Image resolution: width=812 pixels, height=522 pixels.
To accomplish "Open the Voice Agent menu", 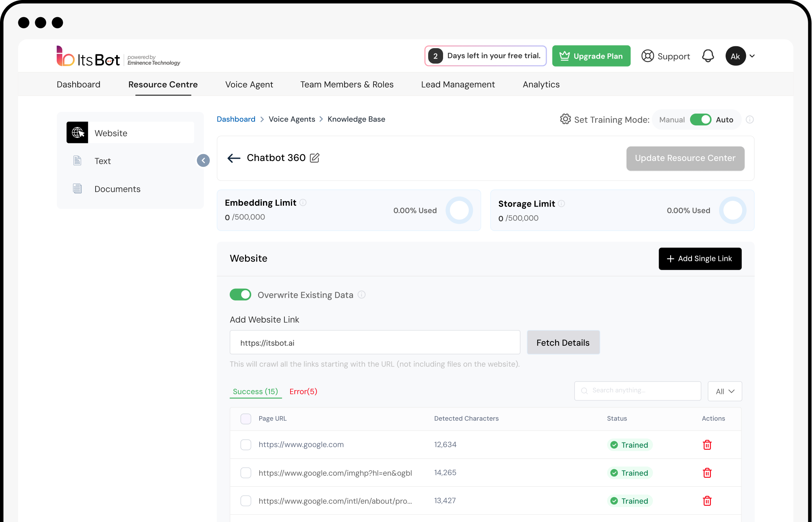I will point(249,85).
